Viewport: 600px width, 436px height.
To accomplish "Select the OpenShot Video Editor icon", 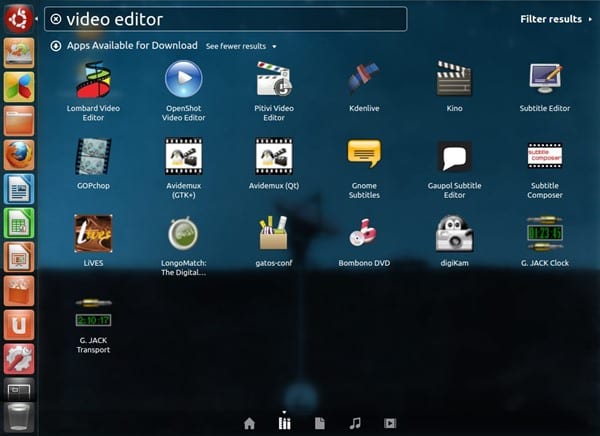I will click(184, 78).
